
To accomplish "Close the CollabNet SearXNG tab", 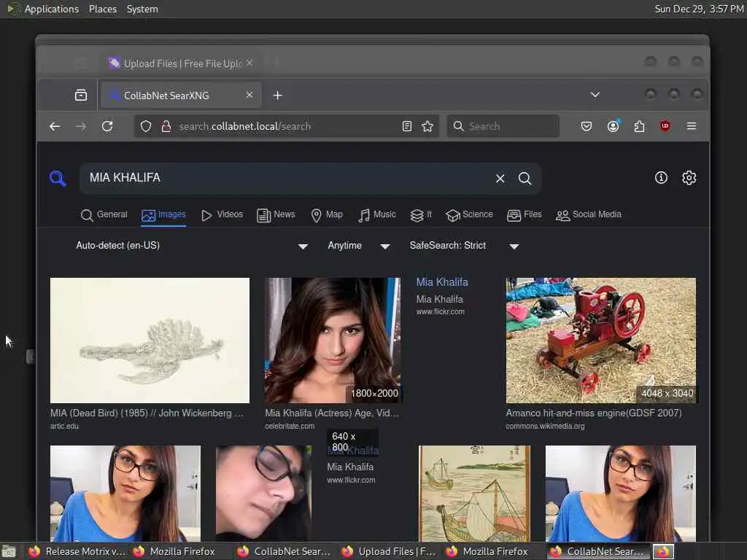I will pyautogui.click(x=249, y=96).
